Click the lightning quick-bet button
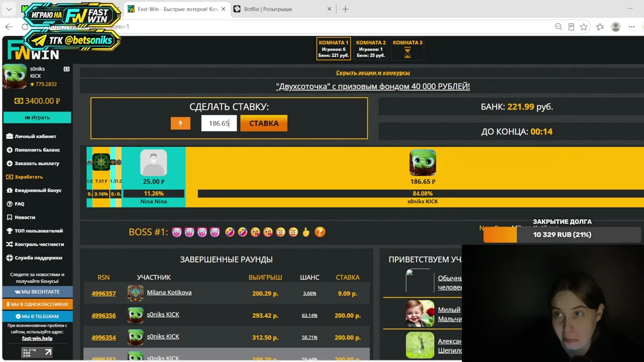The image size is (644, 362). [x=181, y=123]
